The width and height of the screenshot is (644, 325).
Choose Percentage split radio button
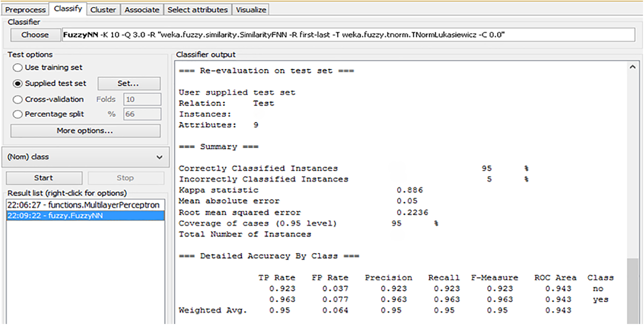click(x=18, y=114)
